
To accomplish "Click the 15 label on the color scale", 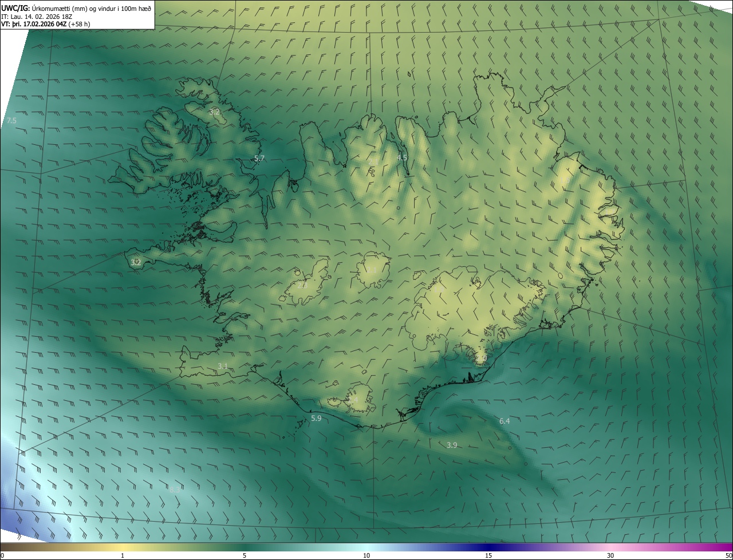I will [x=488, y=555].
